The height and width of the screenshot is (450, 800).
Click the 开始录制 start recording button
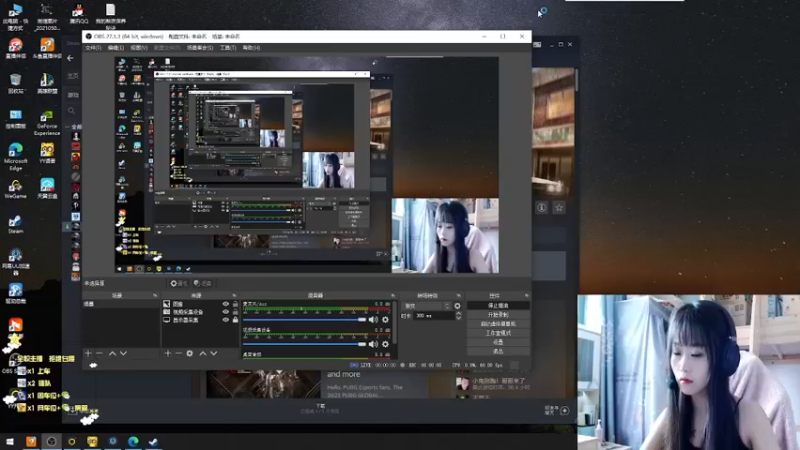pyautogui.click(x=498, y=315)
